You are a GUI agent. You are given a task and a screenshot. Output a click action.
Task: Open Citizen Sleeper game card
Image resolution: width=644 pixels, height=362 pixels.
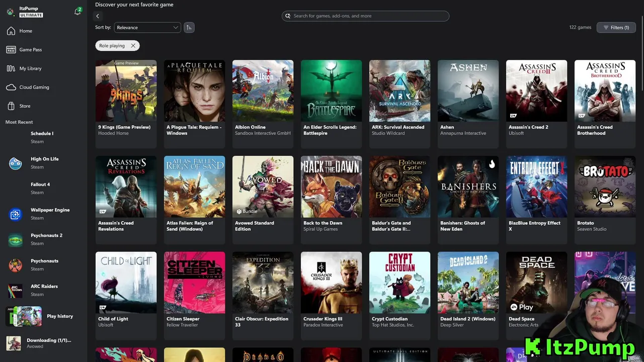click(x=194, y=296)
